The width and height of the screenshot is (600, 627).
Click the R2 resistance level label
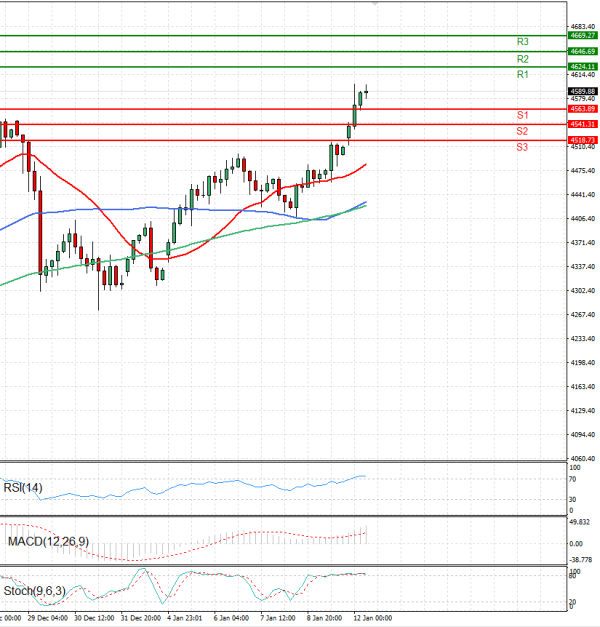click(x=522, y=59)
